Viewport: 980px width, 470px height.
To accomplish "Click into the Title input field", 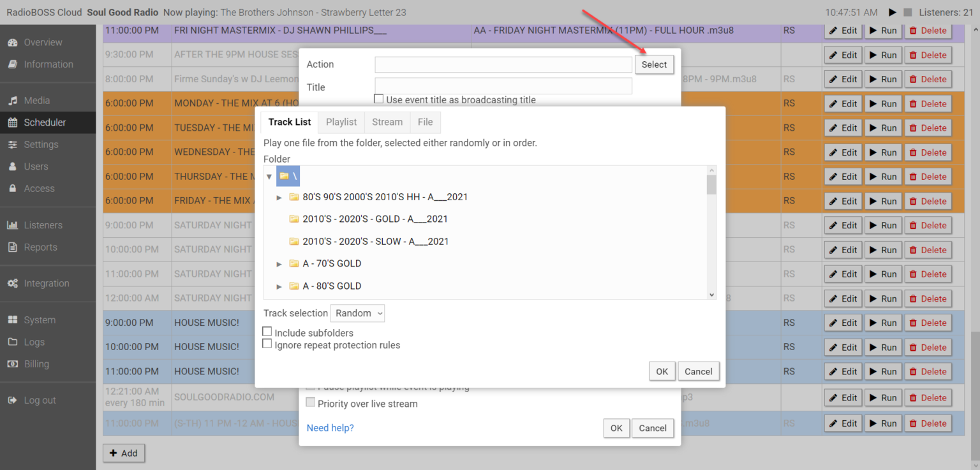I will tap(503, 87).
